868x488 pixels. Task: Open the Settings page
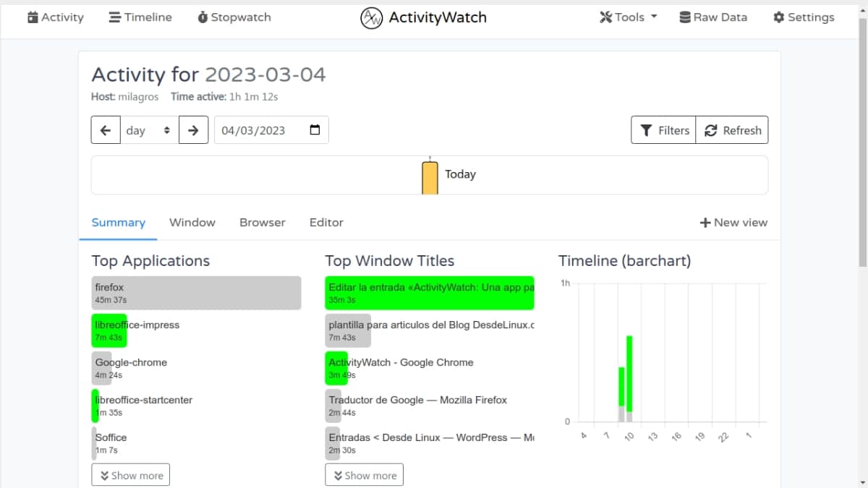(804, 17)
